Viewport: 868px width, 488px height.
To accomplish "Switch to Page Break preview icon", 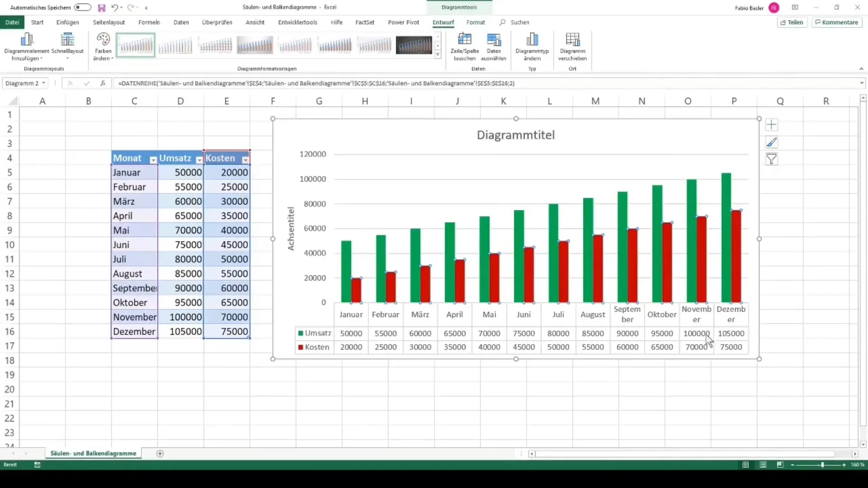I will 780,465.
